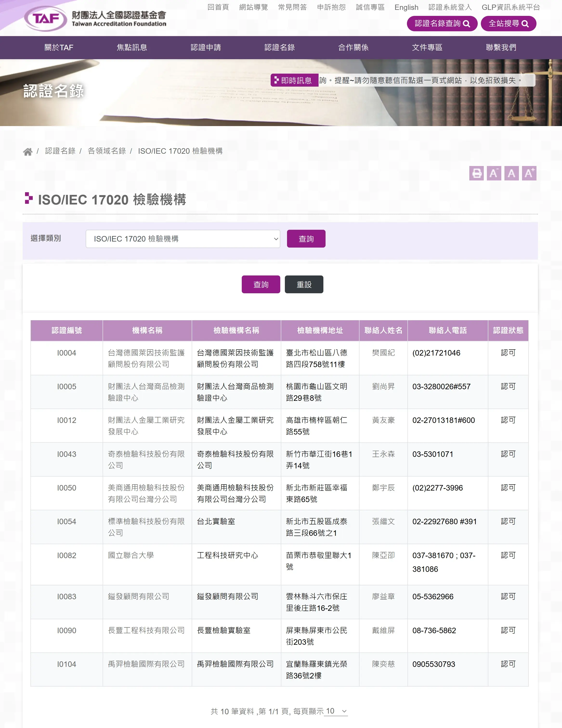Click address 高雄市楠梓區朝仁路55號

317,426
